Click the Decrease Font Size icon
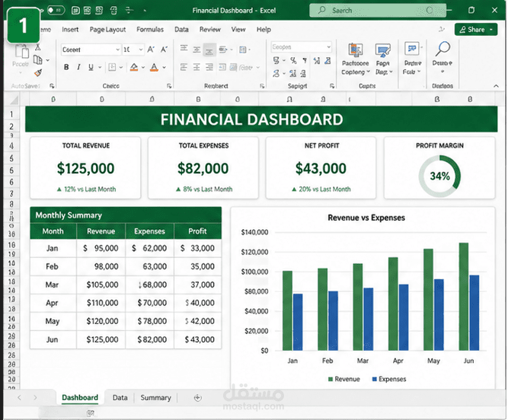Image resolution: width=508 pixels, height=420 pixels. coord(164,49)
